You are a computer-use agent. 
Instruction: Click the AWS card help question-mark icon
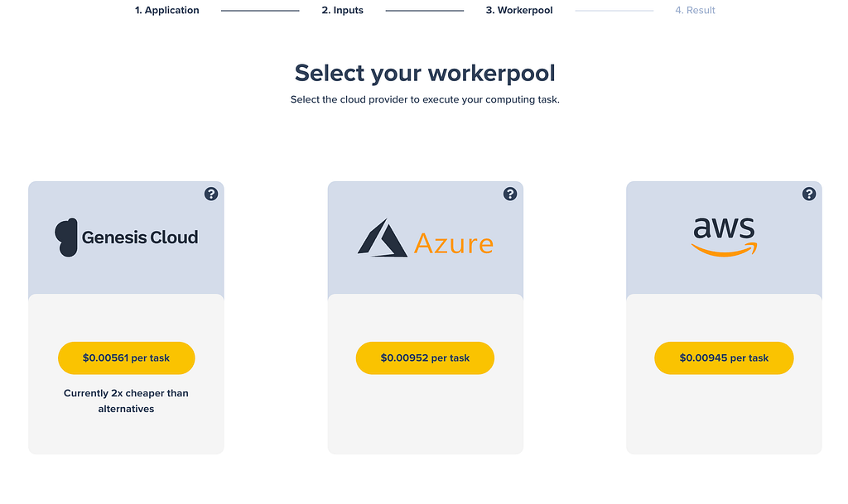(x=809, y=194)
